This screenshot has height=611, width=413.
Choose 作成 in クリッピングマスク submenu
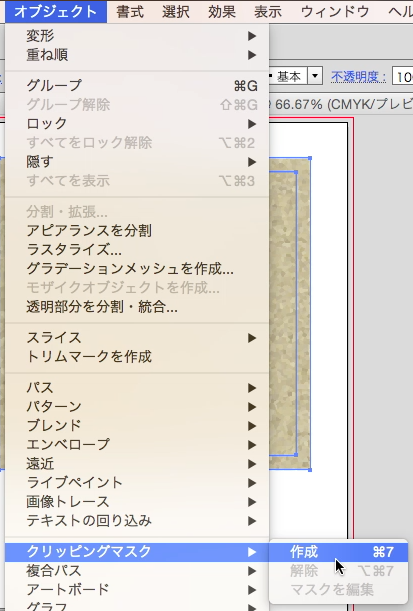pyautogui.click(x=339, y=552)
